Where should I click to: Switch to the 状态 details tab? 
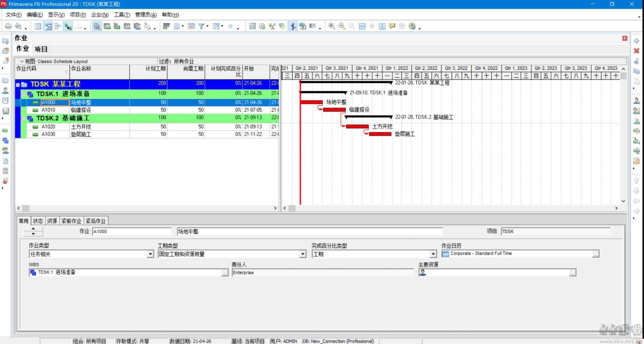click(38, 221)
